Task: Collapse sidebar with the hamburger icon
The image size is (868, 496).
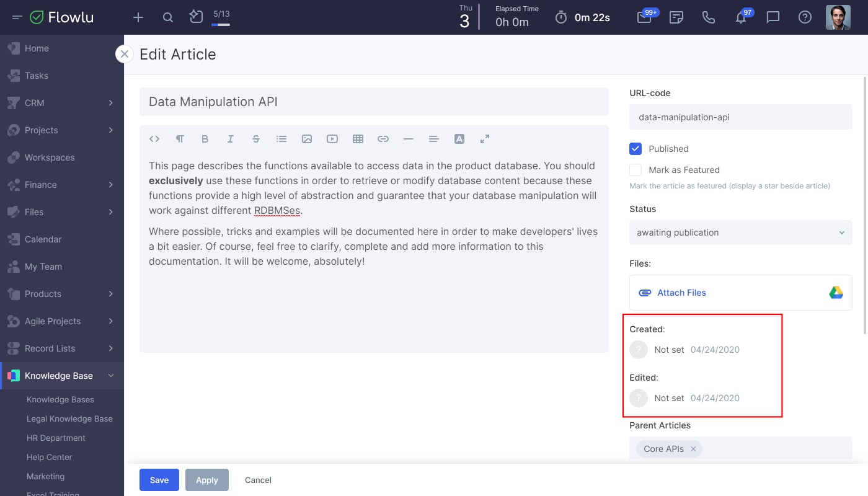Action: (x=17, y=17)
